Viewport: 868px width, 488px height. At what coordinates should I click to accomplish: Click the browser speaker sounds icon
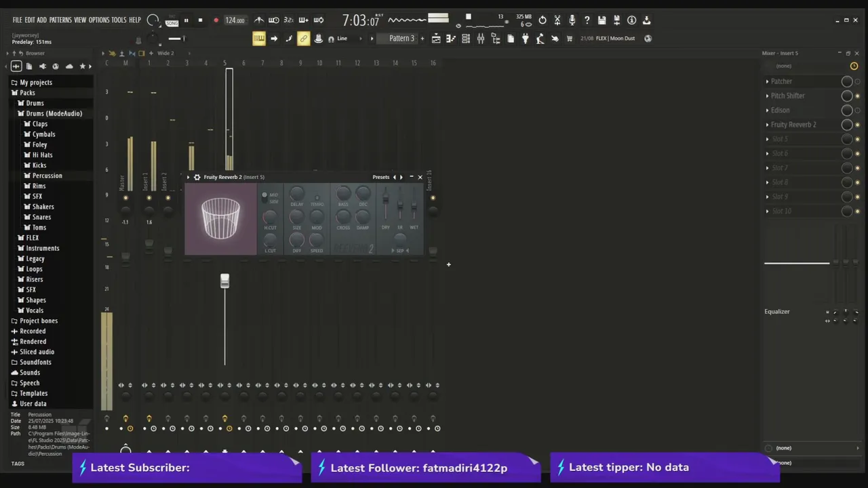42,66
